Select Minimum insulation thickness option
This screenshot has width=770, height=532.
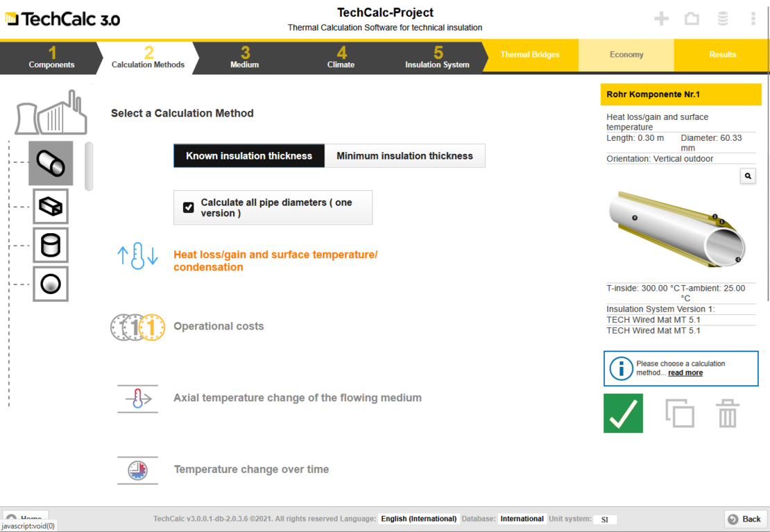(404, 156)
